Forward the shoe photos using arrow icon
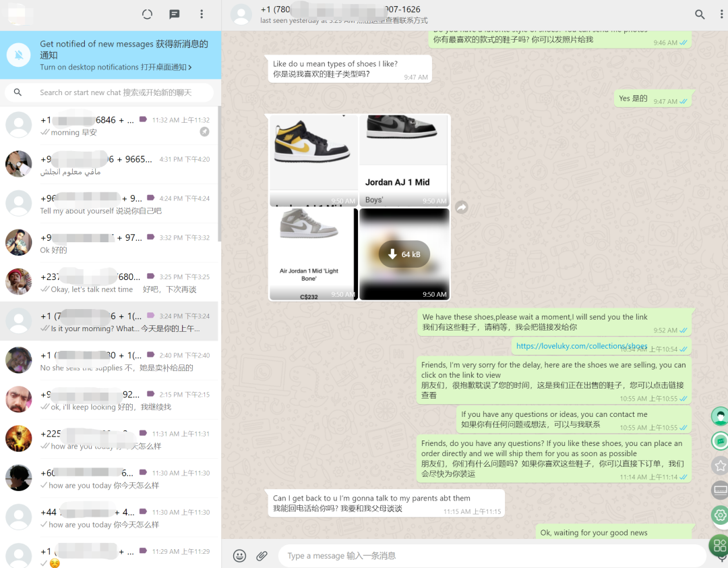The height and width of the screenshot is (568, 728). pyautogui.click(x=461, y=208)
